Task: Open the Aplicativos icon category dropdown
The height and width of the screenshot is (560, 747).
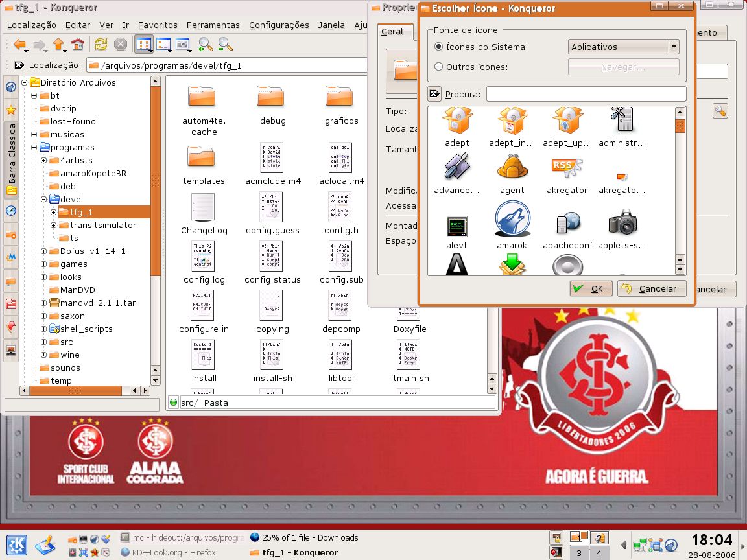Action: (623, 47)
